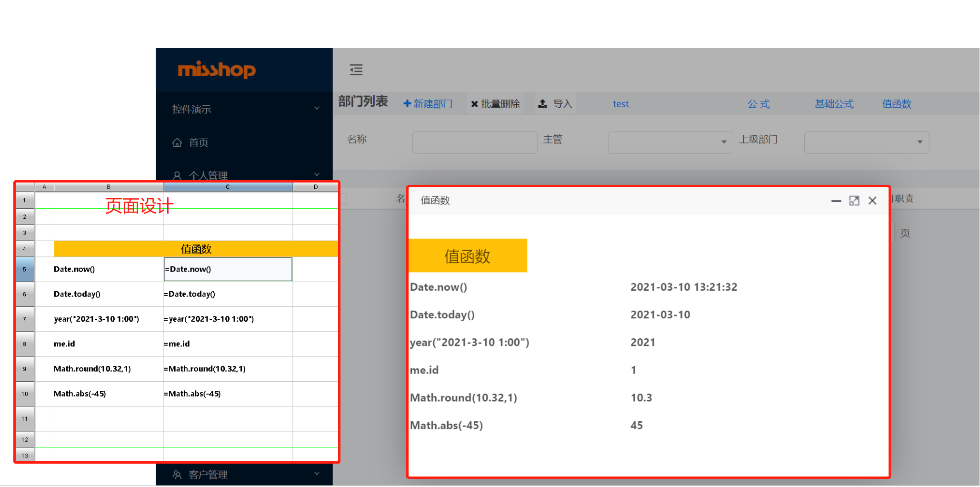Viewport: 980px width, 487px height.
Task: Click the 10.3 result in dialog
Action: (641, 397)
